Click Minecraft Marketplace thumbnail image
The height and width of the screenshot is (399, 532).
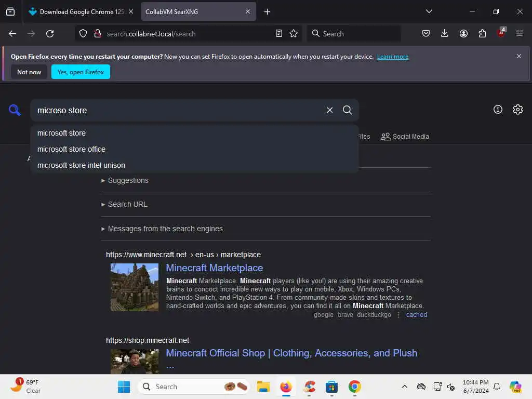pos(135,287)
